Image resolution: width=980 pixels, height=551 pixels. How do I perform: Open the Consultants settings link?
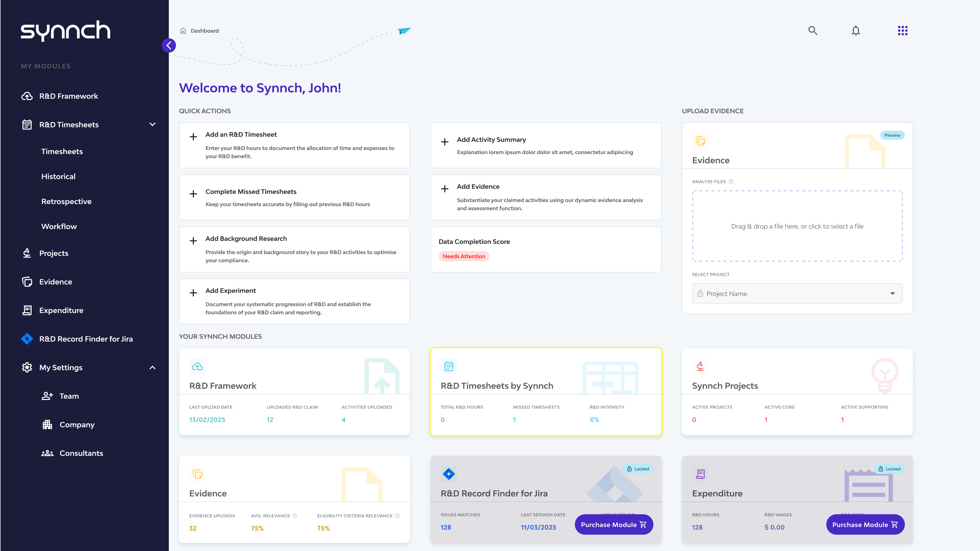[x=81, y=453]
